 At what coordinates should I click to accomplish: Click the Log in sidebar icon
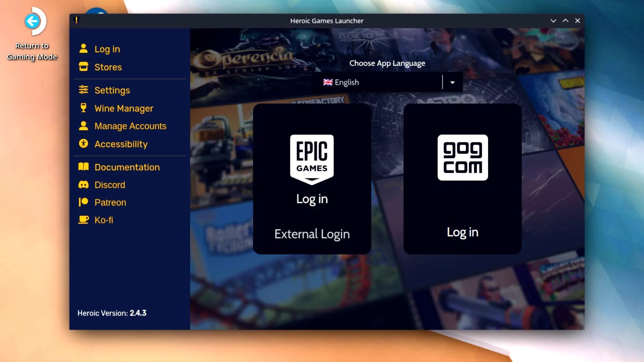(84, 49)
